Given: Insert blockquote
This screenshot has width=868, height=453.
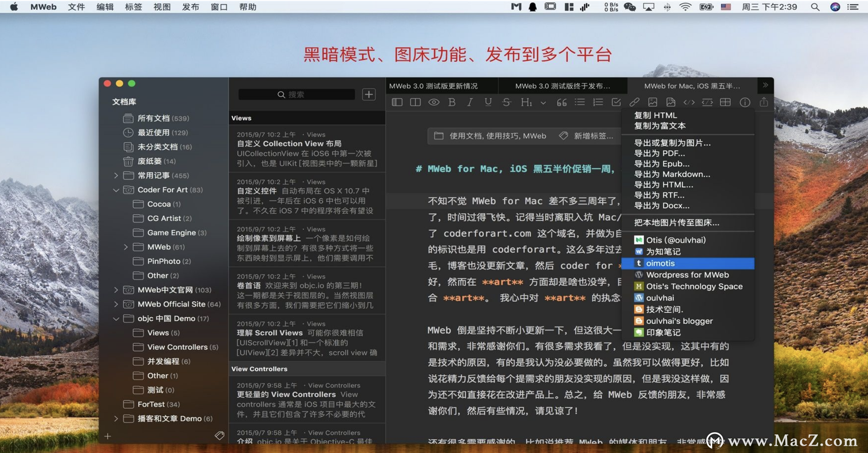Looking at the screenshot, I should coord(561,102).
